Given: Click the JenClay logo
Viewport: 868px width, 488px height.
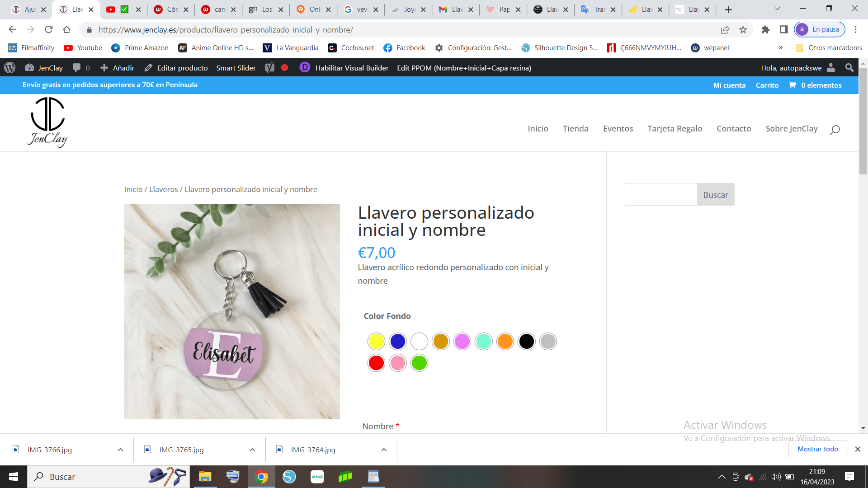Looking at the screenshot, I should [47, 122].
